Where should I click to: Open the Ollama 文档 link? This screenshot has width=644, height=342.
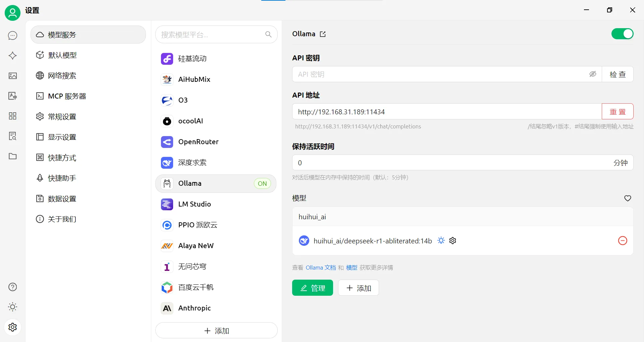click(320, 268)
